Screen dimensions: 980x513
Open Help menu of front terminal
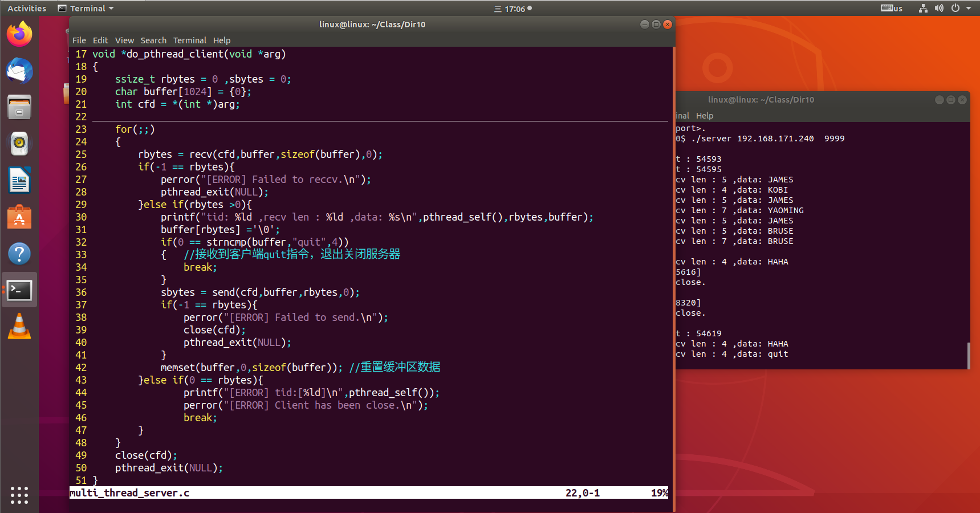[x=222, y=40]
